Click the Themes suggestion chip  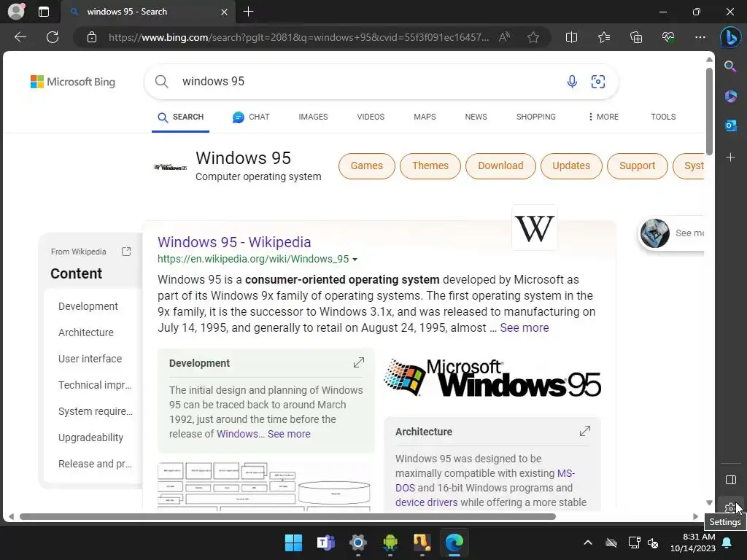click(x=430, y=166)
